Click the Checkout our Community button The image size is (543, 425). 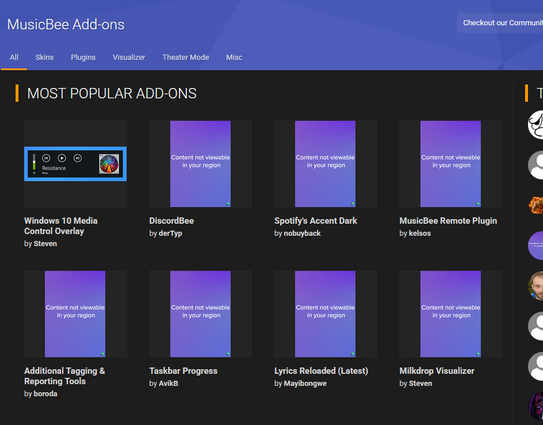(500, 23)
